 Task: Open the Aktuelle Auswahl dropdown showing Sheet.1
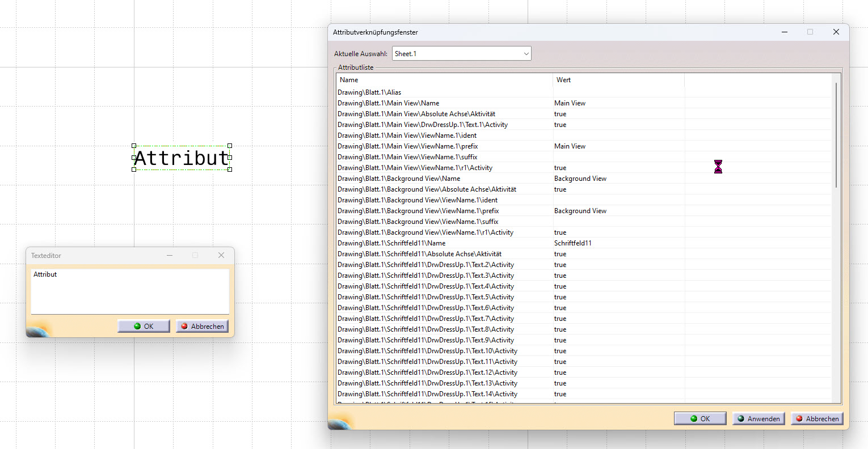[x=461, y=54]
